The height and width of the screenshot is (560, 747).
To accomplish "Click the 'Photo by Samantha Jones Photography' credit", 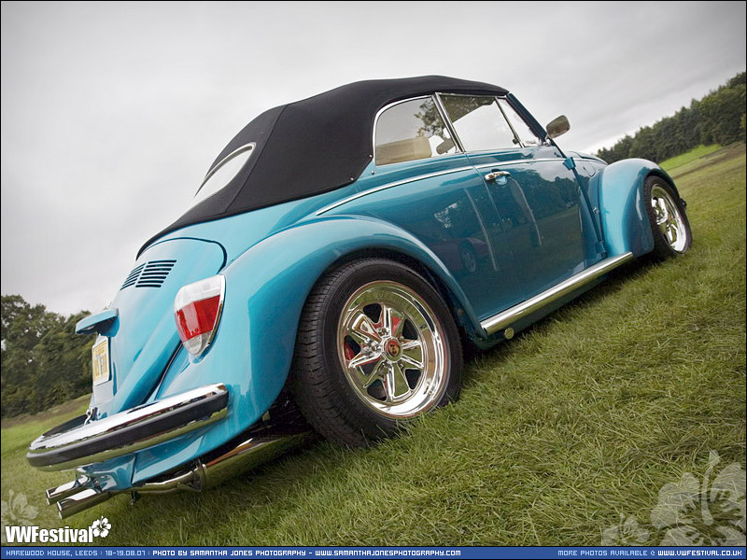I will point(229,553).
